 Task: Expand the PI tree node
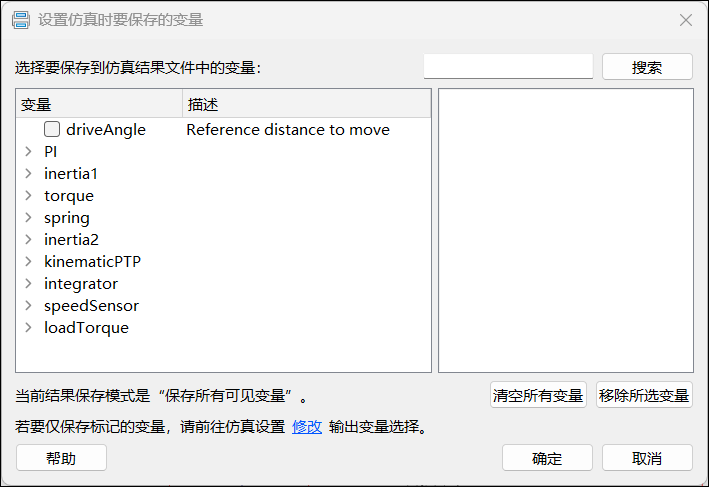(x=28, y=152)
